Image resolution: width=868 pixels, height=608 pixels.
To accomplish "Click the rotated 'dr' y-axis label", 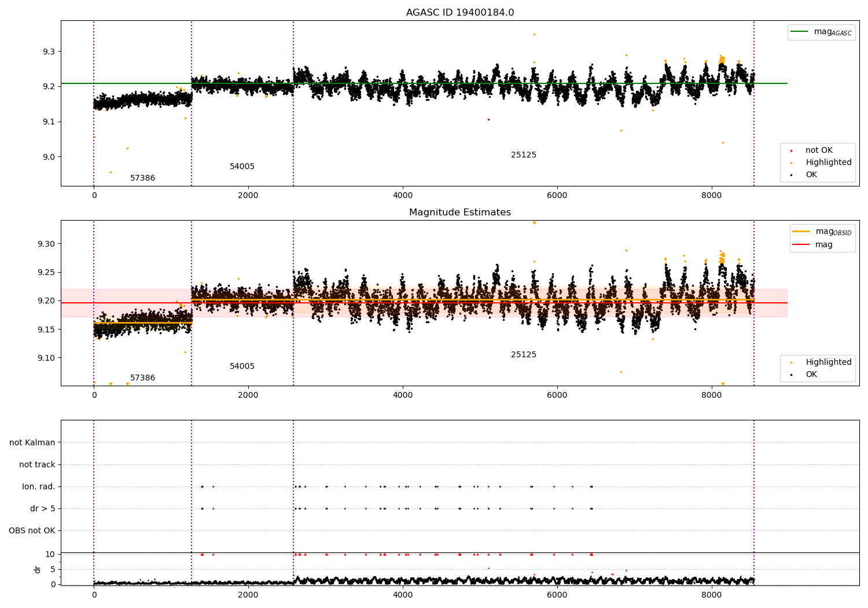I will tap(38, 569).
